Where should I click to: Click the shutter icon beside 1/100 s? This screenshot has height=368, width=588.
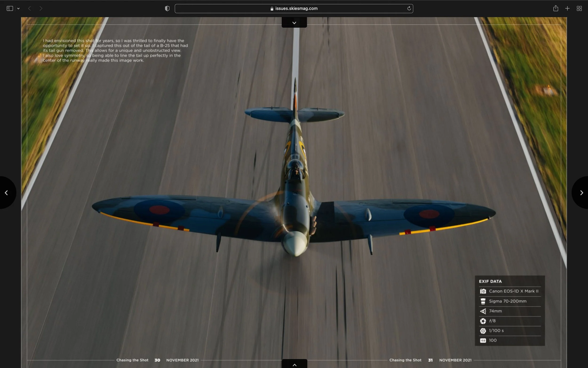[483, 331]
